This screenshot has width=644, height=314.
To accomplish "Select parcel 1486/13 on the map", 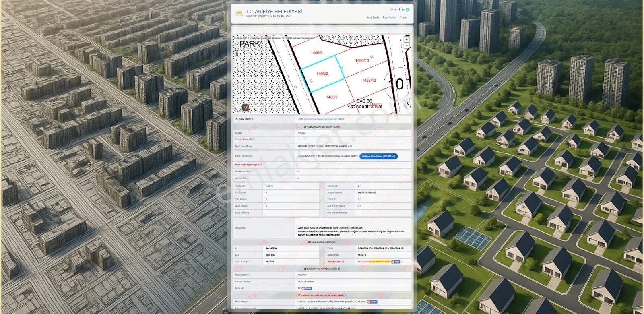I will (x=362, y=60).
